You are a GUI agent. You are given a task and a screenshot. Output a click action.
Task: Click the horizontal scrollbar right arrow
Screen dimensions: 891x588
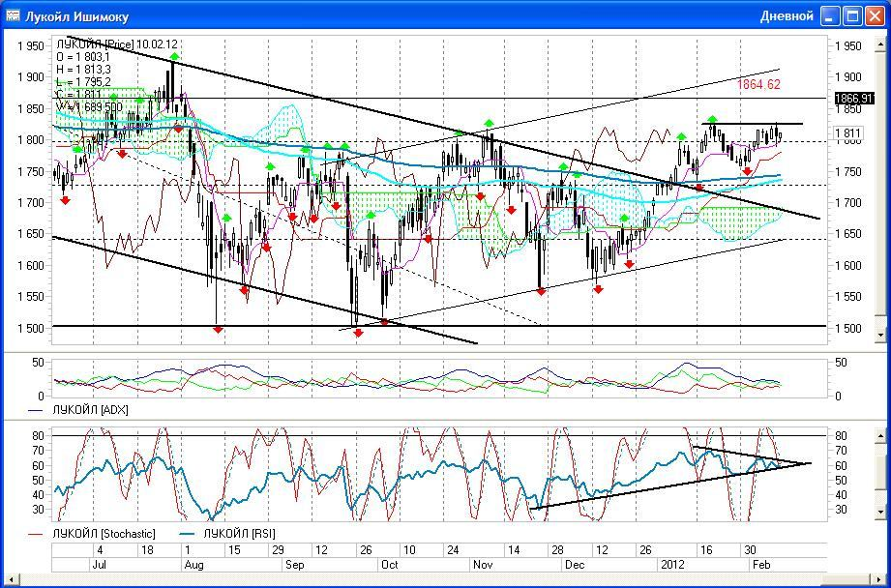880,579
